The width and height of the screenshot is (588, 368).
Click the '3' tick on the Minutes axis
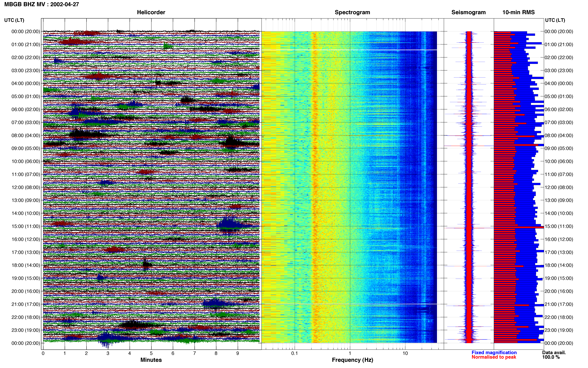108,353
